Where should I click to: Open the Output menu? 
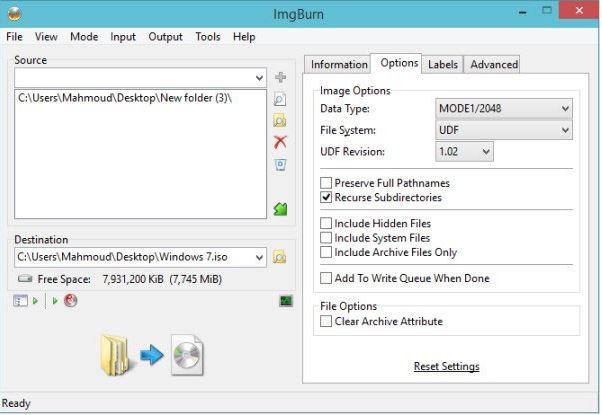tap(165, 37)
